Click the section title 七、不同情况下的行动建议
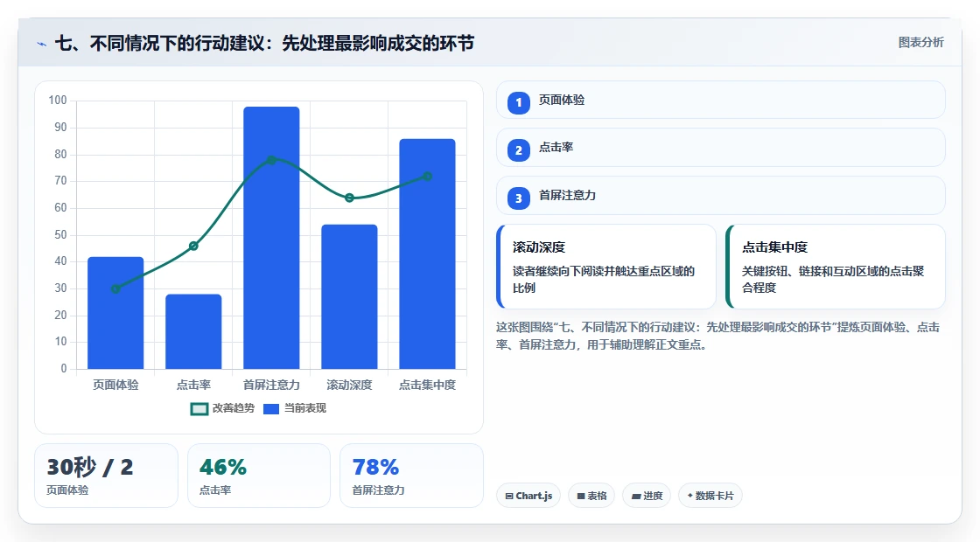 pos(264,43)
